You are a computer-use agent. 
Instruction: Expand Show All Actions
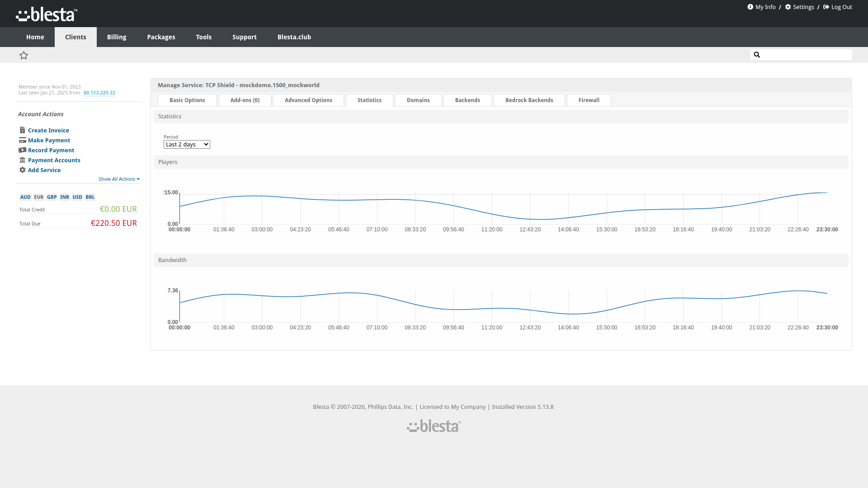pos(119,179)
